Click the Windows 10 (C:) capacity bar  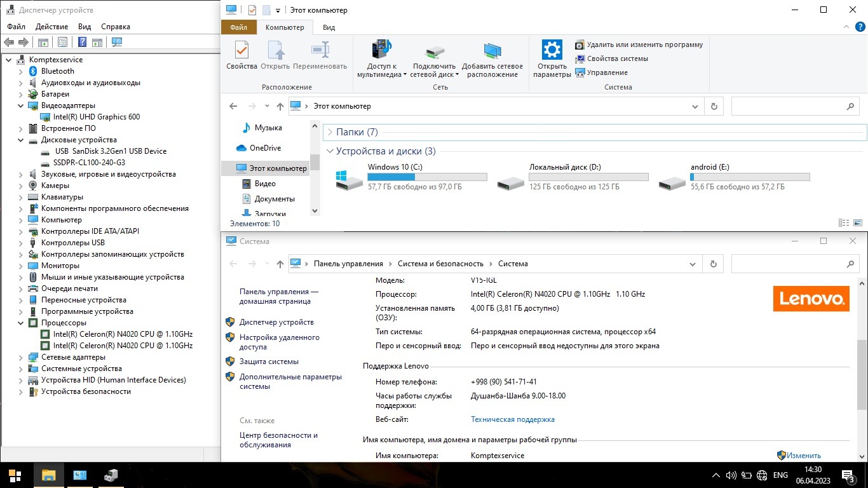427,177
